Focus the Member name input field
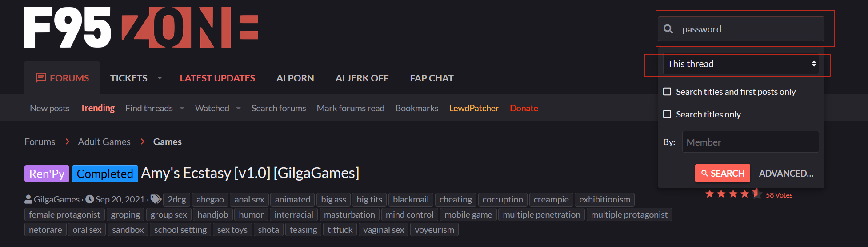Viewport: 868px width, 247px height. pyautogui.click(x=750, y=142)
